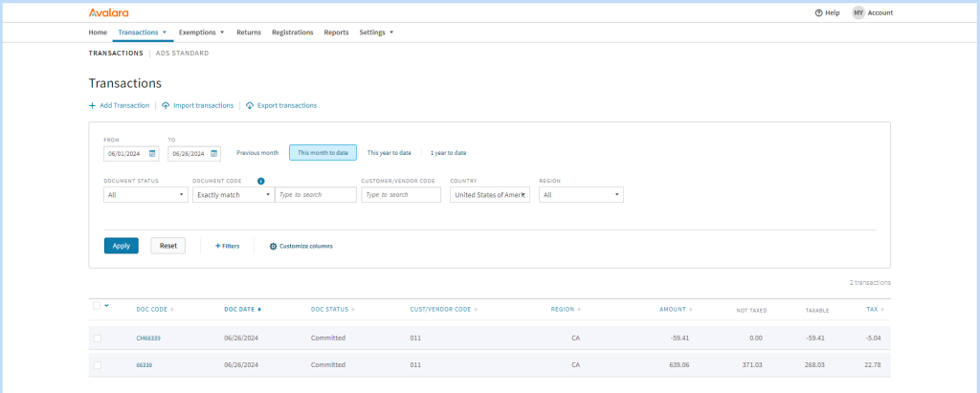Click taxable value 268.03
The image size is (980, 393).
[814, 365]
